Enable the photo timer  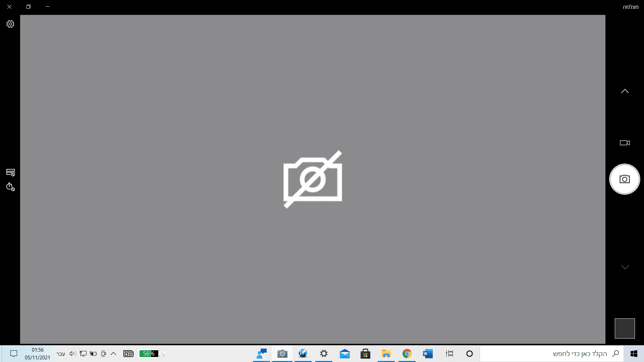[10, 187]
